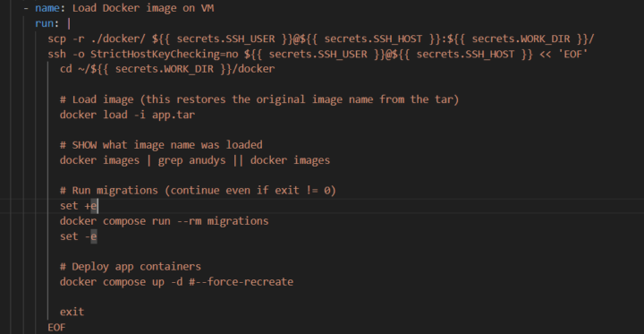Click the line 'ssh -o StrictHostKeyChecking=no'
The height and width of the screenshot is (334, 644).
click(318, 55)
